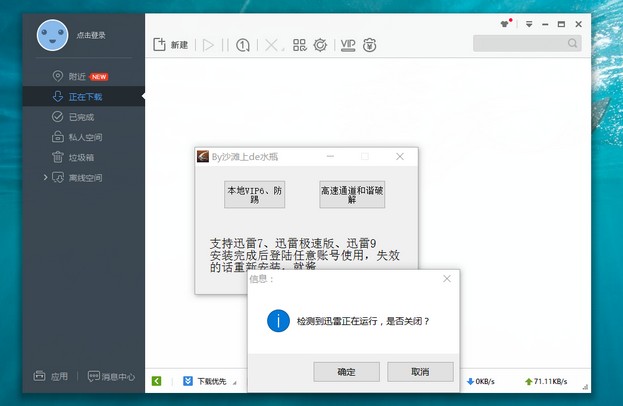Screen dimensions: 623x406
Task: Click the 高速通道和谐破解 button
Action: (x=352, y=195)
